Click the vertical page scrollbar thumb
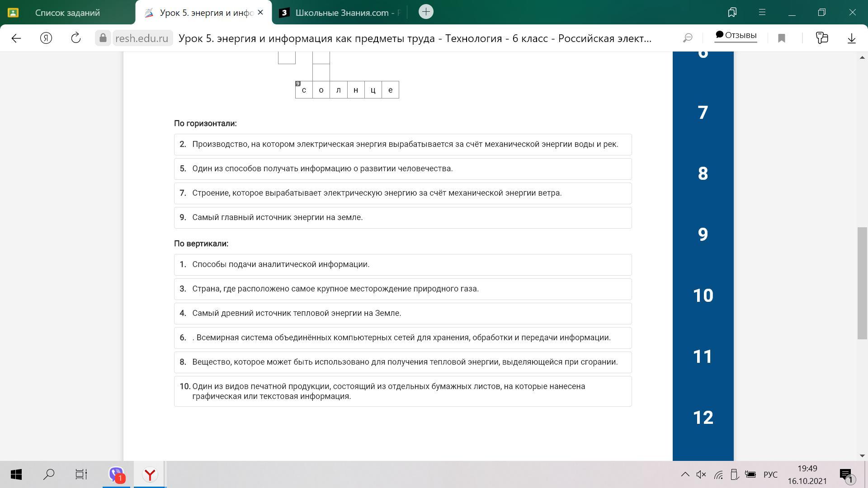The width and height of the screenshot is (868, 488). 862,283
